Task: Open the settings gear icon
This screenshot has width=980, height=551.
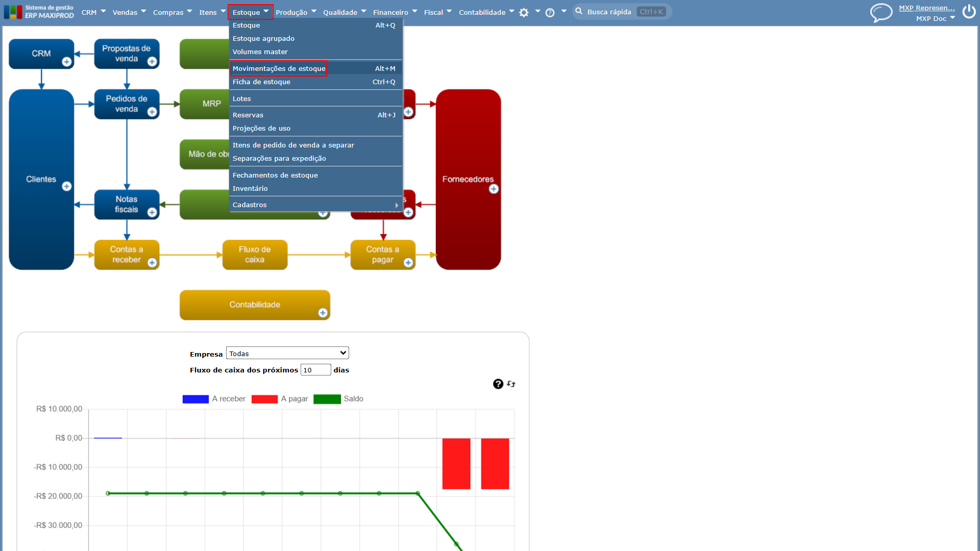Action: 524,13
